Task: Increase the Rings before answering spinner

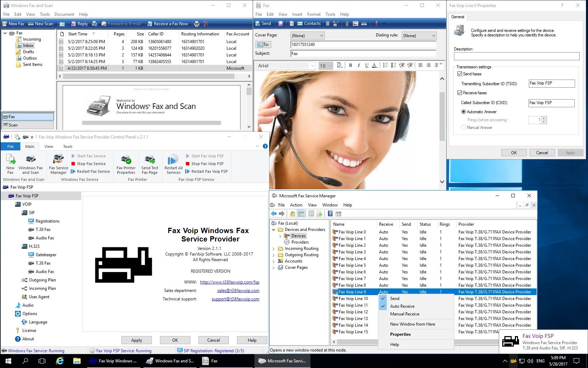Action: (x=544, y=118)
